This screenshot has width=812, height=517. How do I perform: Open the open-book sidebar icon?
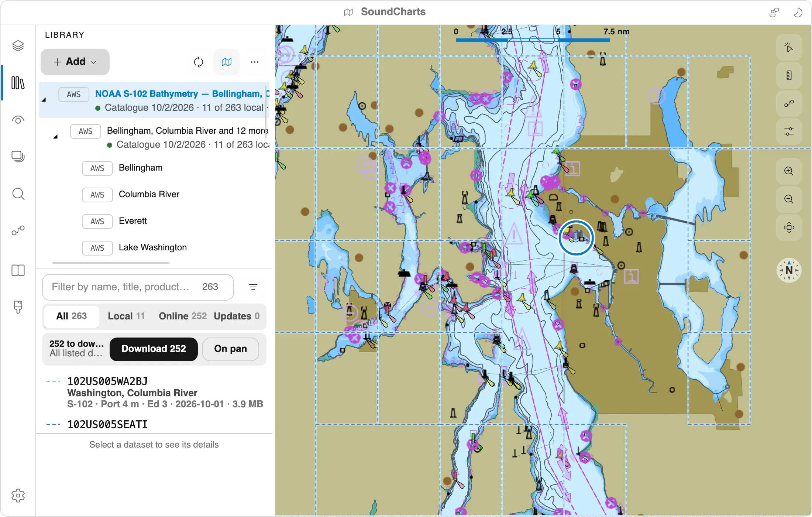point(18,270)
